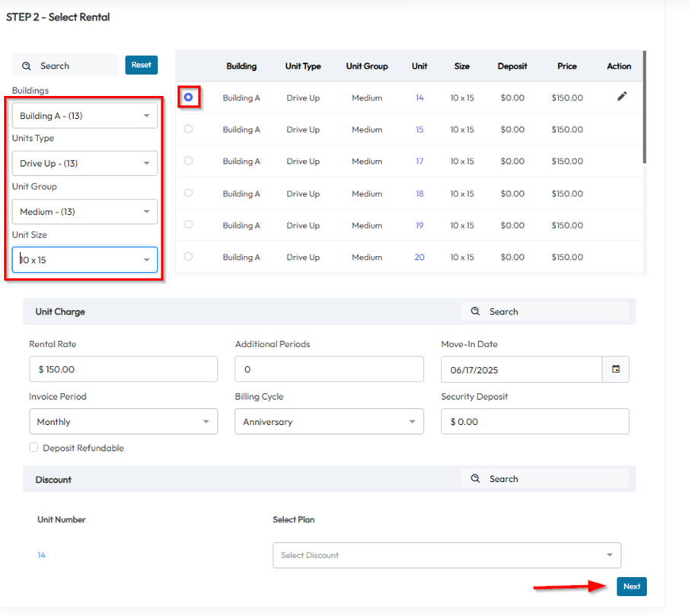Open the Buildings dropdown
Screen dimensions: 689x616
(x=85, y=116)
